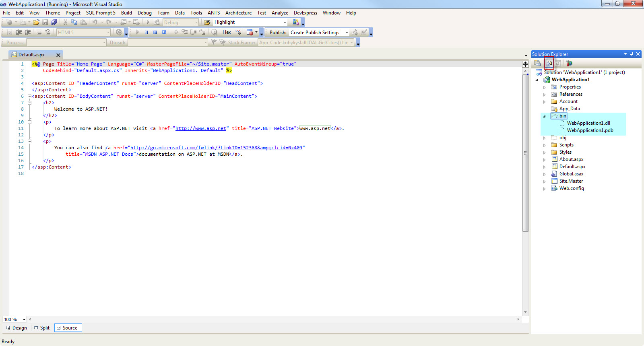Close the Default.aspx document tab

[x=58, y=55]
